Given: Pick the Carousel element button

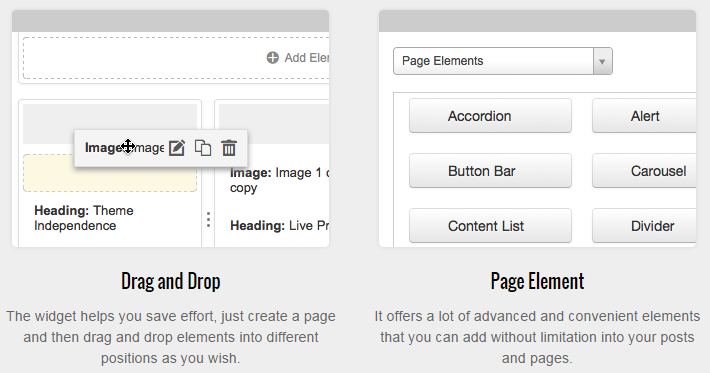Looking at the screenshot, I should point(644,171).
